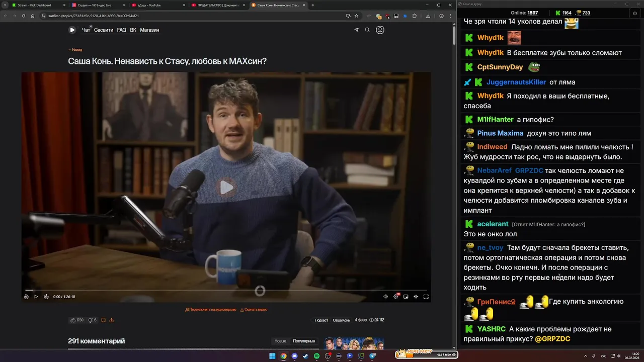Open Chrome downloads icon
This screenshot has width=644, height=362.
pyautogui.click(x=428, y=16)
